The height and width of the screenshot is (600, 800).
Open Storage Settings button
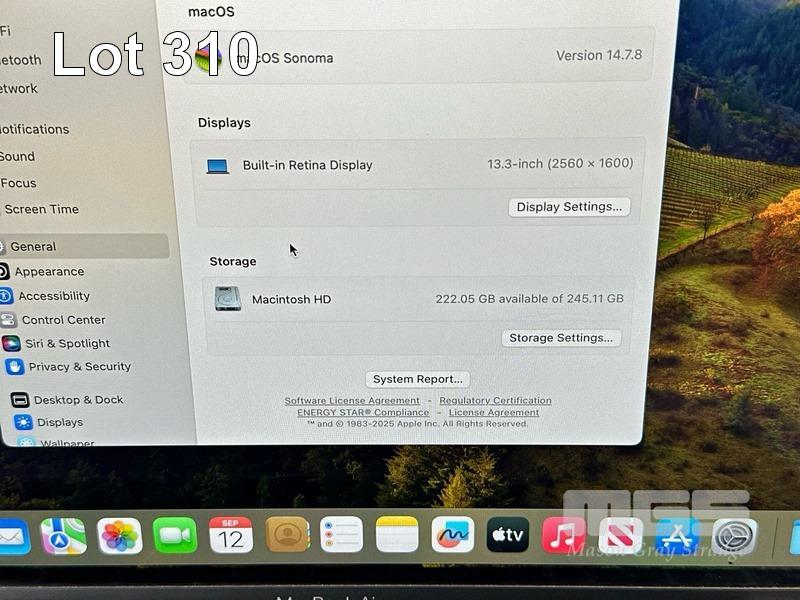point(561,338)
